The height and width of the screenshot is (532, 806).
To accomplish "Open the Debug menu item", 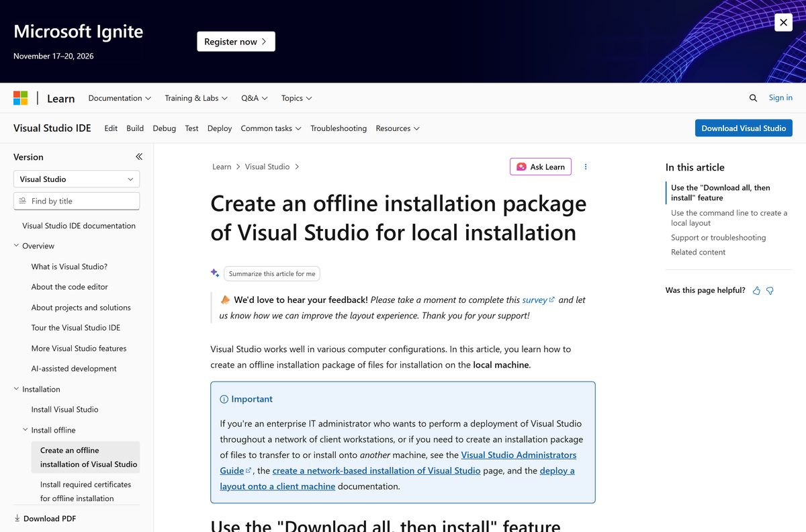I will [165, 128].
